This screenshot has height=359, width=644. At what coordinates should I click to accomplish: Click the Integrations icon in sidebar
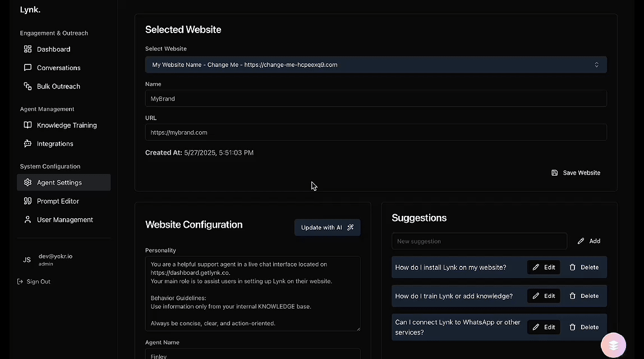click(x=27, y=144)
